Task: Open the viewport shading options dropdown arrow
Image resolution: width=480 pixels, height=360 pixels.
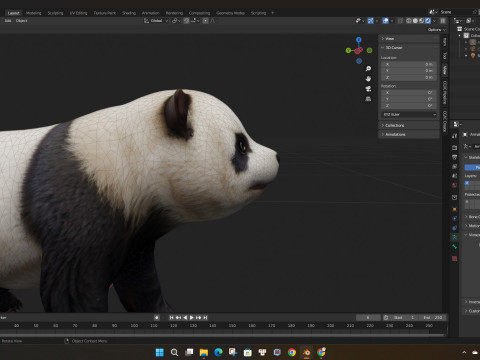Action: tap(434, 21)
